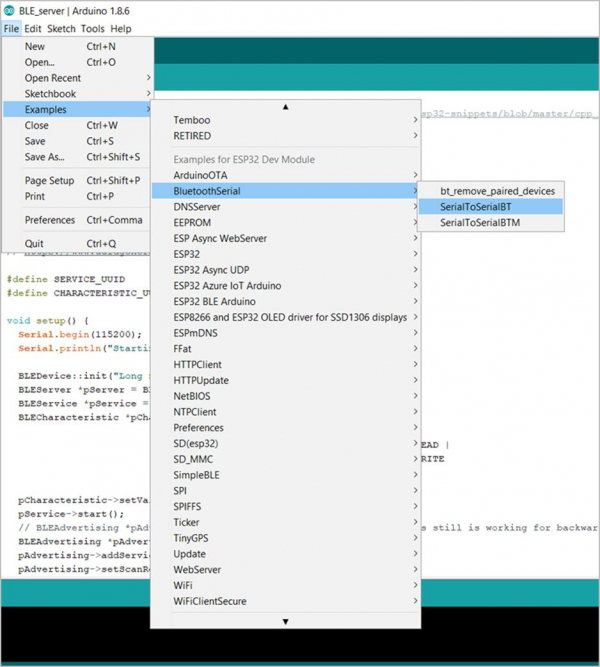Image resolution: width=600 pixels, height=667 pixels.
Task: Click the scroll-down arrow of the examples list
Action: click(x=286, y=621)
